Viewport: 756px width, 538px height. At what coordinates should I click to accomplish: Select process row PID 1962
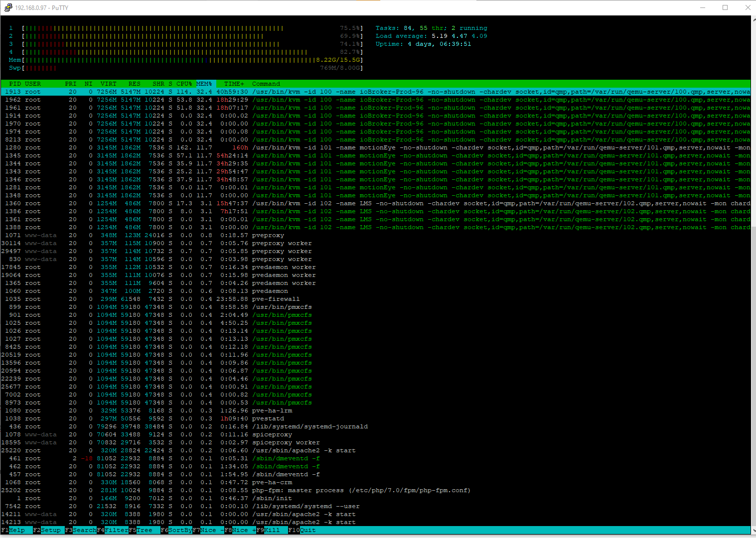click(376, 100)
